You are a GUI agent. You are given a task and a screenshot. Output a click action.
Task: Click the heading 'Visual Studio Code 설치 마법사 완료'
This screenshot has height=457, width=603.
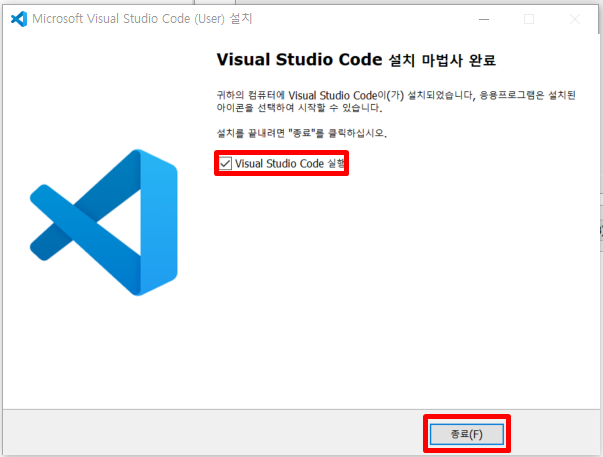[356, 60]
